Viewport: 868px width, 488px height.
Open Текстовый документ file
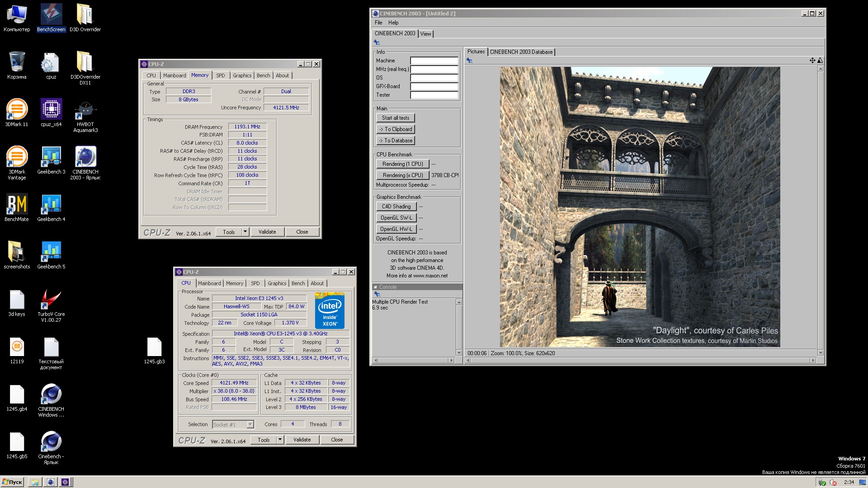click(x=51, y=353)
